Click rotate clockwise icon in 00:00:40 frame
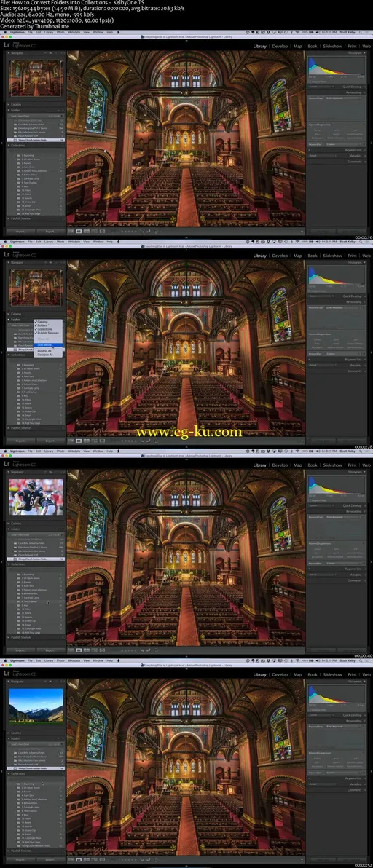 (x=149, y=650)
